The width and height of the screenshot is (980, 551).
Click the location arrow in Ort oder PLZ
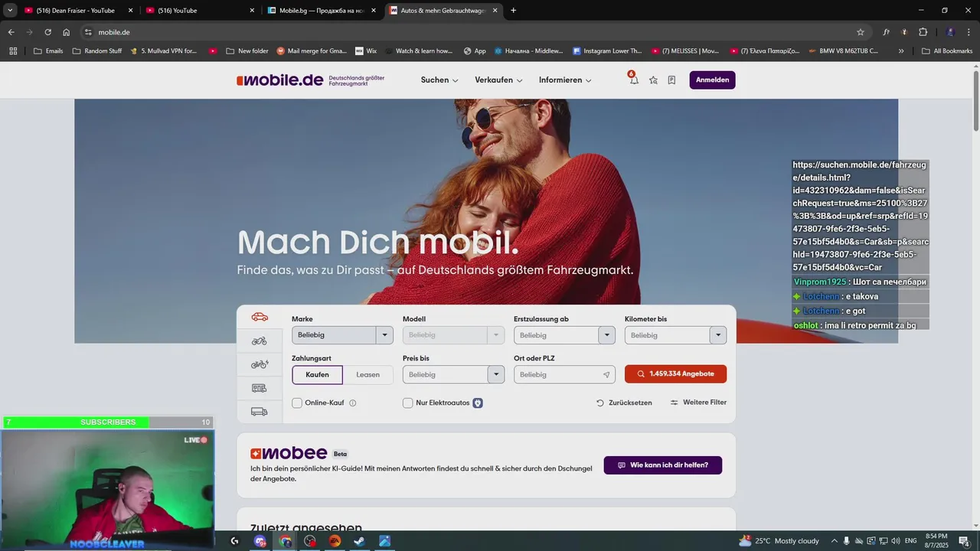pos(606,375)
